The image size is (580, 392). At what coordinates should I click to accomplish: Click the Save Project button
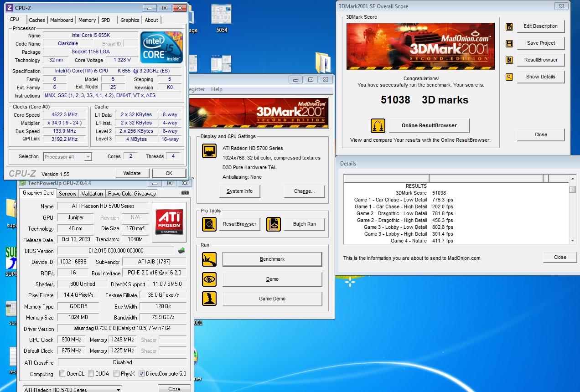541,43
